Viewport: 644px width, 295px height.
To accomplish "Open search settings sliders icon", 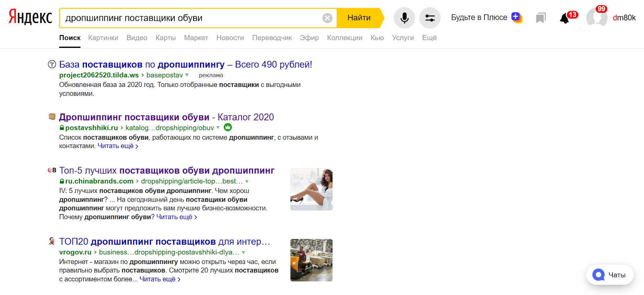I will point(430,18).
